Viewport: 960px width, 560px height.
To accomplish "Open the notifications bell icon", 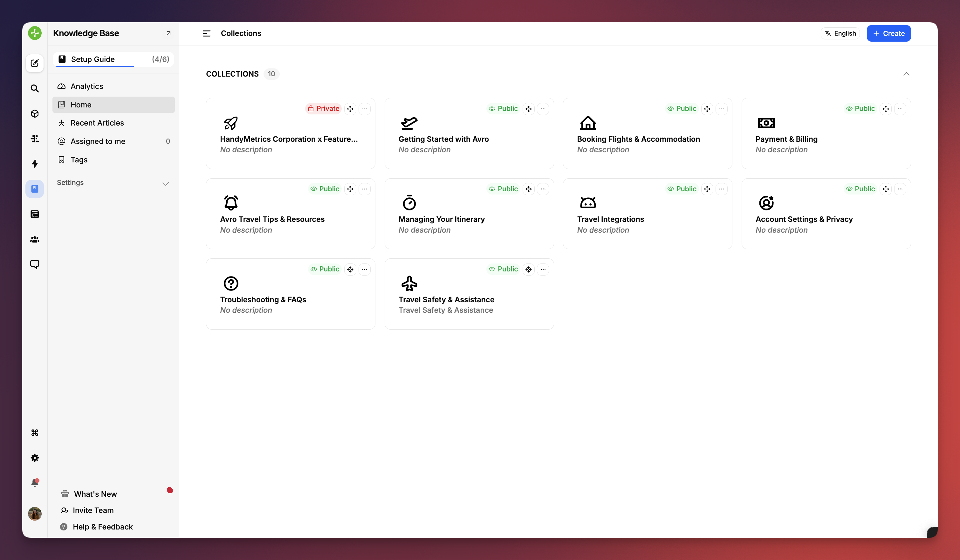I will point(35,482).
